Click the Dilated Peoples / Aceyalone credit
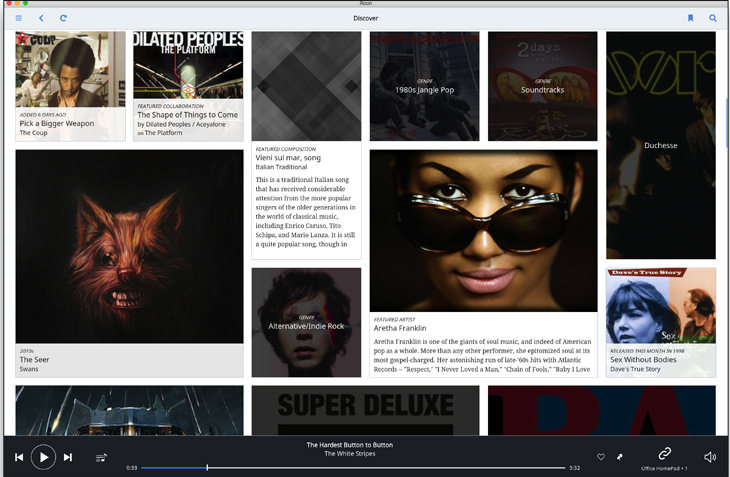Viewport: 730px width, 477px height. [x=181, y=124]
